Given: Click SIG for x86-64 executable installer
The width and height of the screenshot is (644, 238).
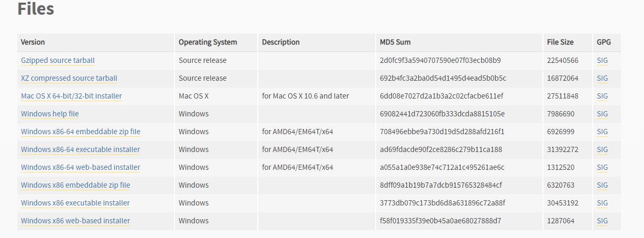Looking at the screenshot, I should (x=602, y=149).
